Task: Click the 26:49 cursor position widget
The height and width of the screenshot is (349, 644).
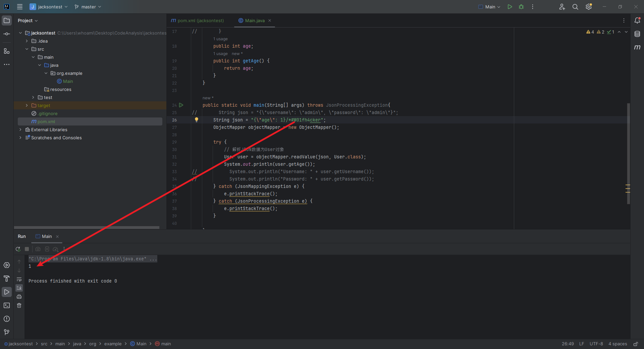Action: pyautogui.click(x=568, y=344)
